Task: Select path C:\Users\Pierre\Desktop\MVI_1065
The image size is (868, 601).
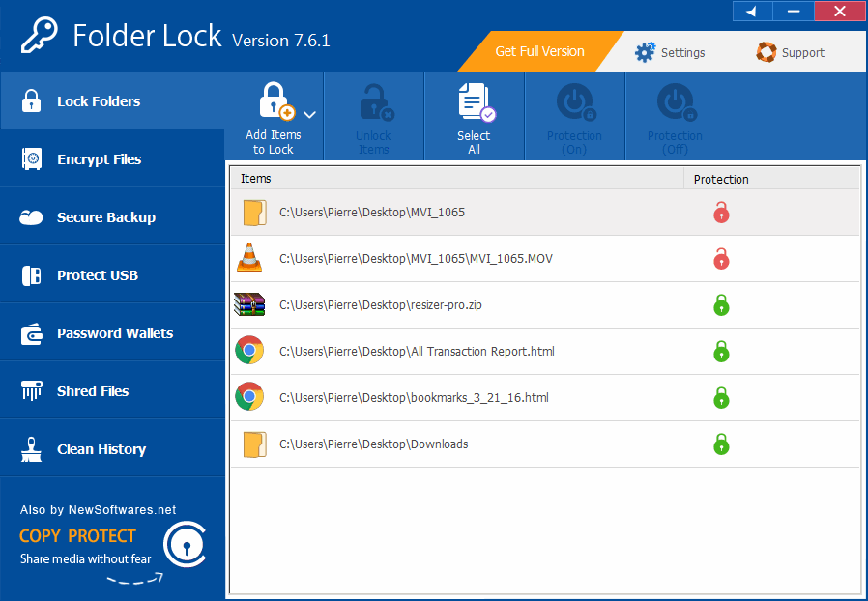Action: pyautogui.click(x=372, y=213)
